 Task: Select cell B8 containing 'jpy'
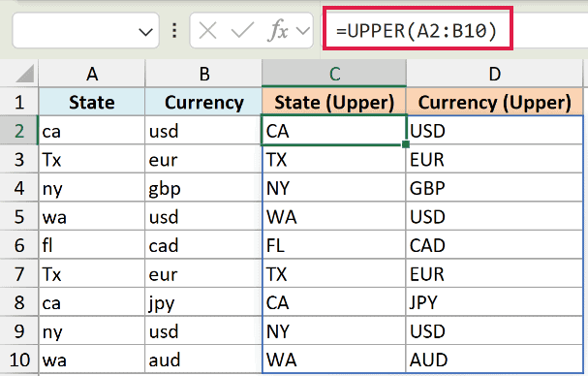click(203, 302)
